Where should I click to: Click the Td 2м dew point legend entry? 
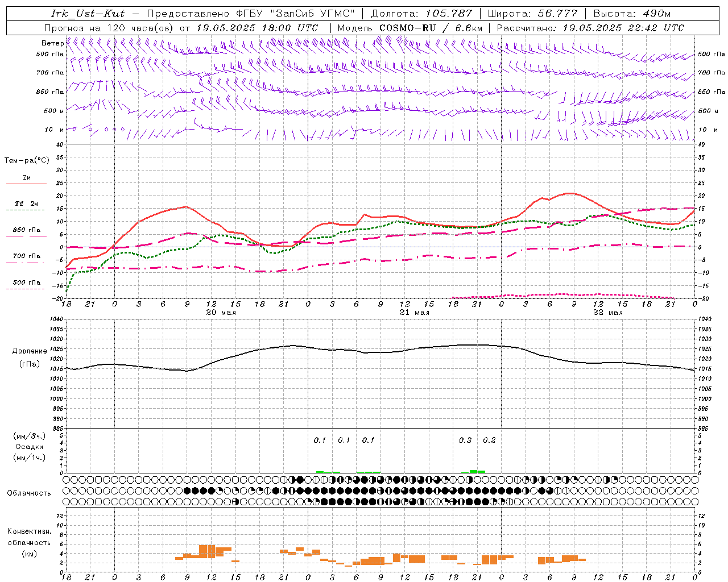pyautogui.click(x=27, y=203)
